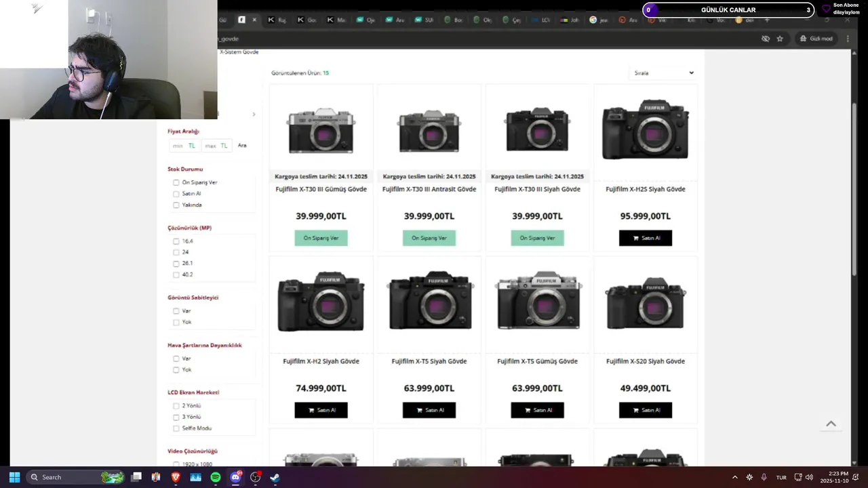Check the 3 Yönlü LCD filter
868x488 pixels.
[x=176, y=417]
